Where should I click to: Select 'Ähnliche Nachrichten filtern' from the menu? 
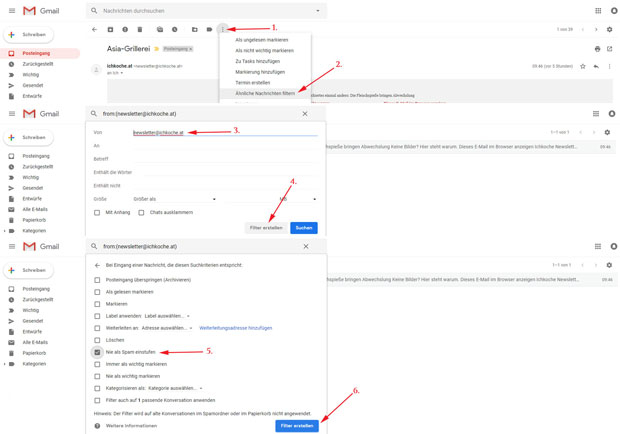coord(265,93)
